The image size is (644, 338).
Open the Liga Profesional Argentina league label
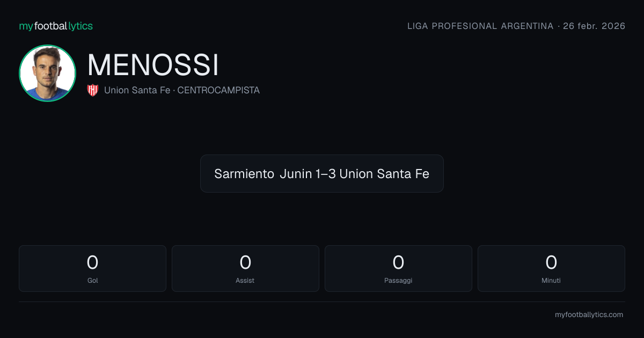[480, 26]
